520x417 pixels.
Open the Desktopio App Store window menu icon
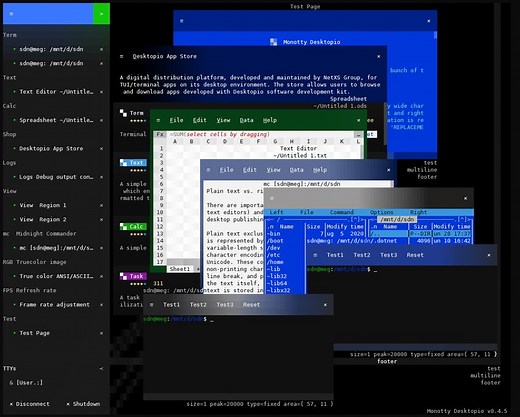122,56
